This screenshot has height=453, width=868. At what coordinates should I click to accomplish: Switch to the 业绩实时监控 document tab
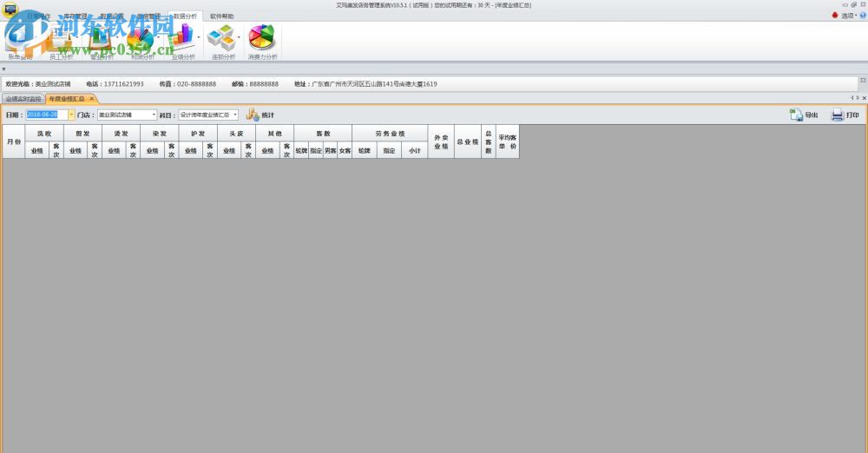[x=23, y=99]
